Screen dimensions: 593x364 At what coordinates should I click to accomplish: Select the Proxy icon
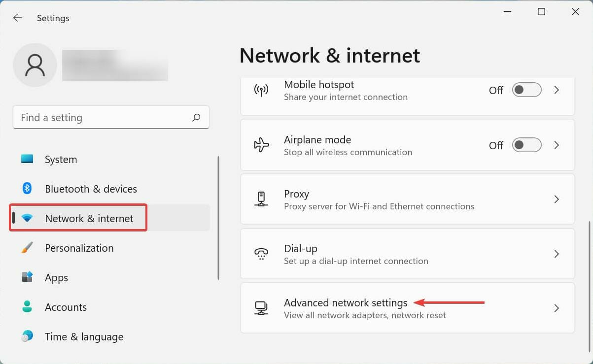coord(261,199)
